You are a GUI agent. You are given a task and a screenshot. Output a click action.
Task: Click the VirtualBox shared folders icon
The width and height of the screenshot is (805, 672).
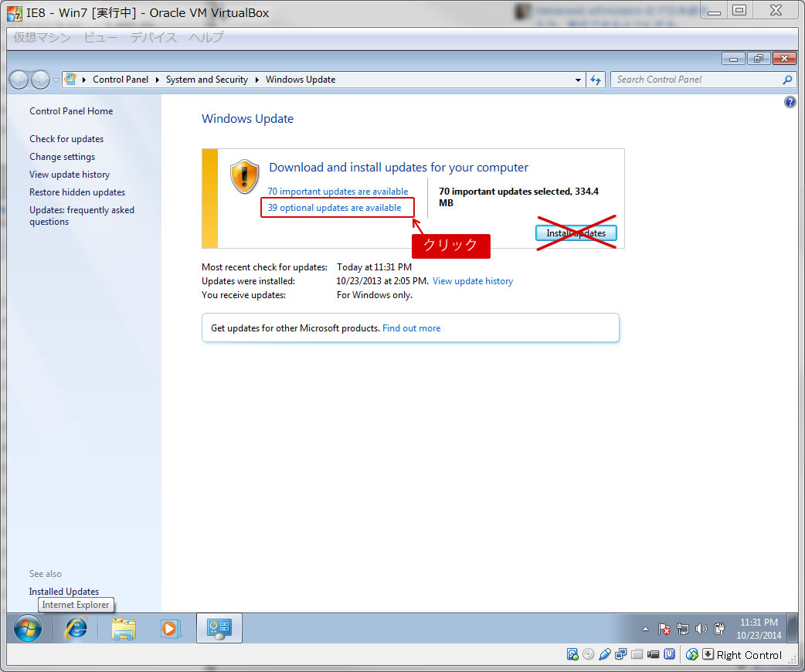[637, 654]
